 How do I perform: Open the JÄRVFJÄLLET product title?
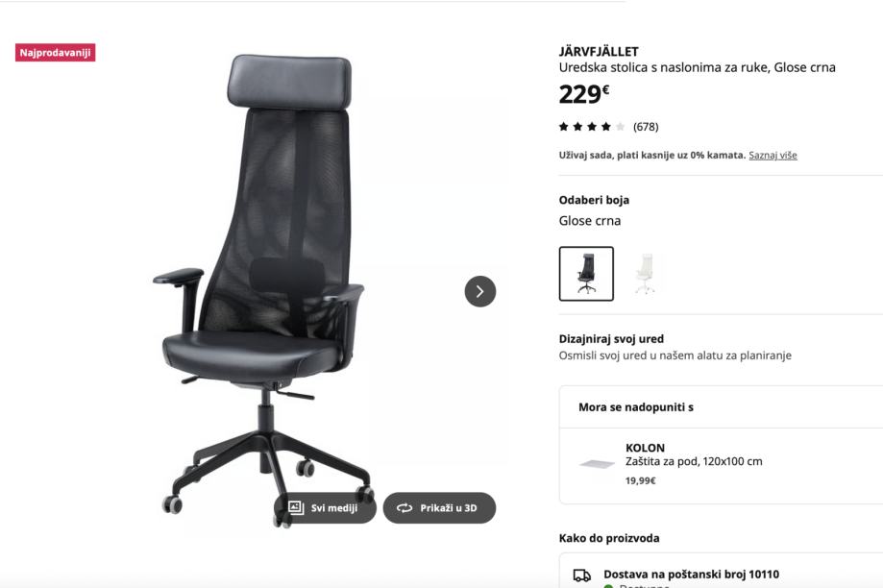tap(599, 51)
